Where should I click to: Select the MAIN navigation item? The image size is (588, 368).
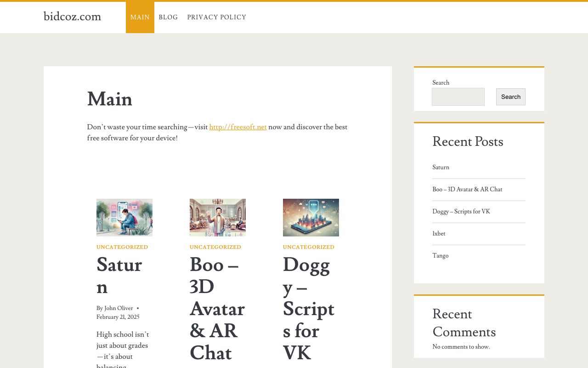coord(140,17)
